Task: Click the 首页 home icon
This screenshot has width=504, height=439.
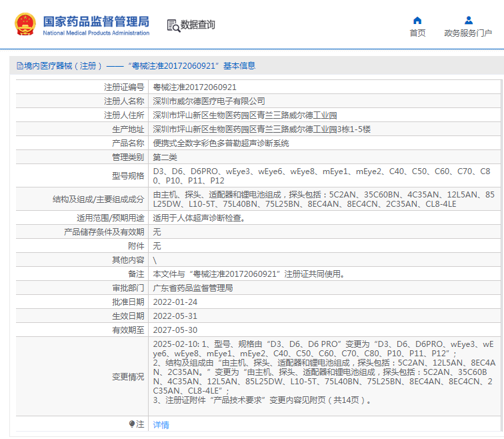Action: pos(417,20)
